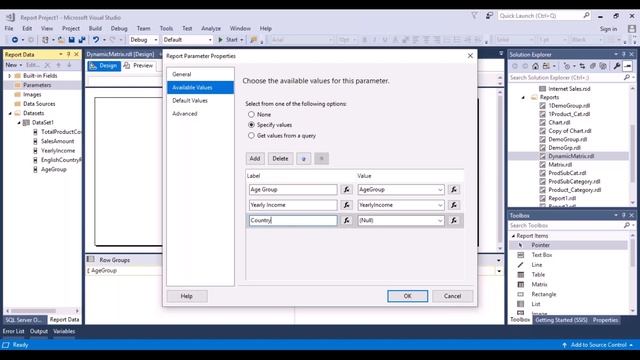Select the None radio option
Viewport: 640px width, 360px height.
point(251,114)
